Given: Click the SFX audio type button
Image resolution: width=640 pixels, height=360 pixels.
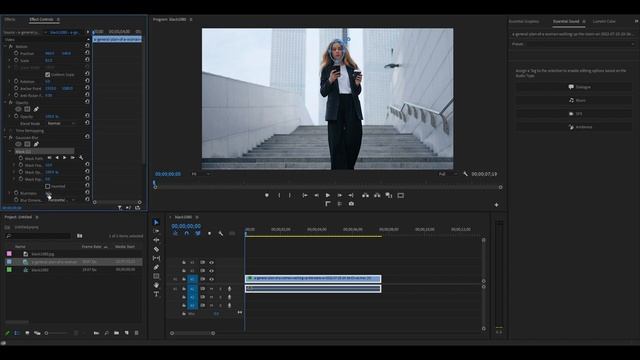Looking at the screenshot, I should (x=574, y=113).
